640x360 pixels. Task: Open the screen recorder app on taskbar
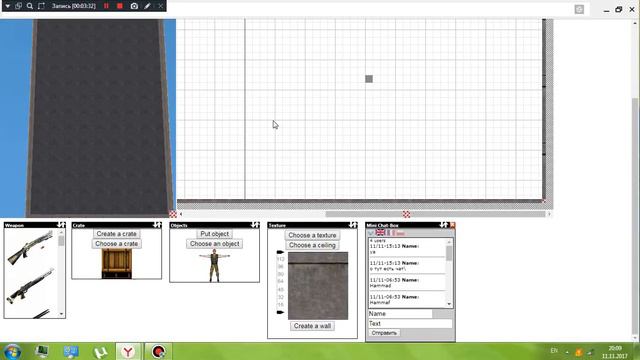click(x=158, y=351)
